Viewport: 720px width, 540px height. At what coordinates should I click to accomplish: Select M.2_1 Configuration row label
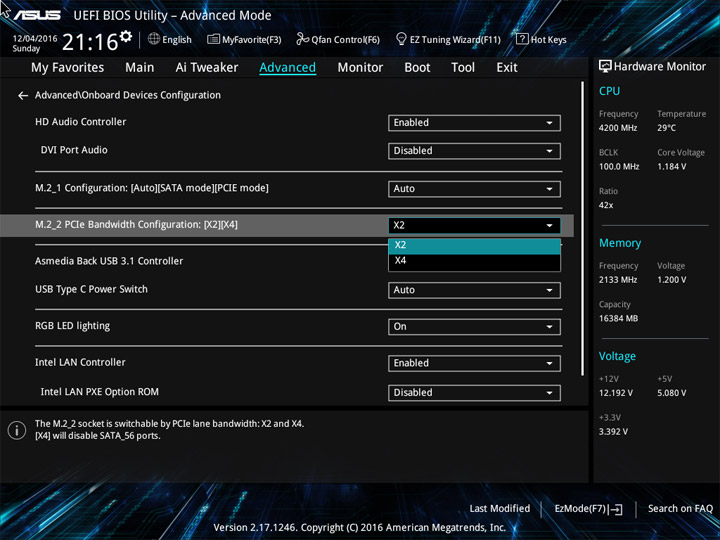pyautogui.click(x=152, y=188)
